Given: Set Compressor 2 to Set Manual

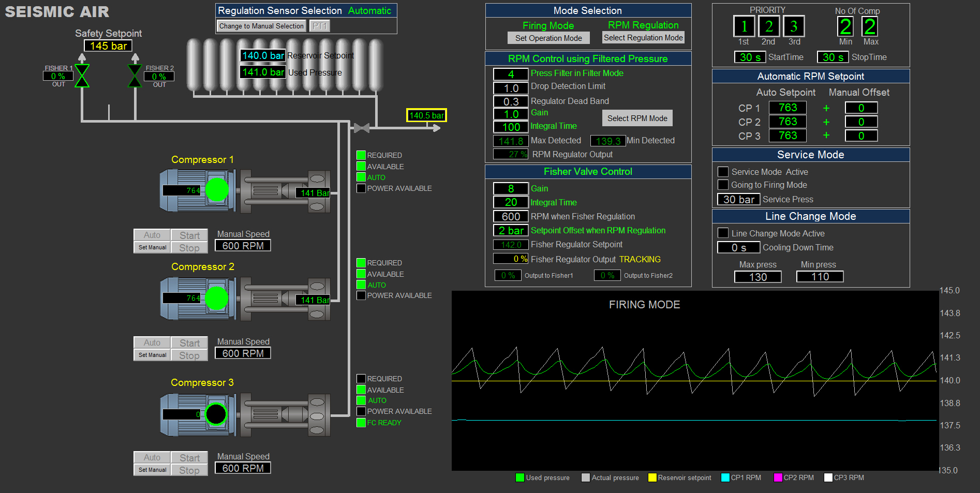Looking at the screenshot, I should [x=152, y=355].
